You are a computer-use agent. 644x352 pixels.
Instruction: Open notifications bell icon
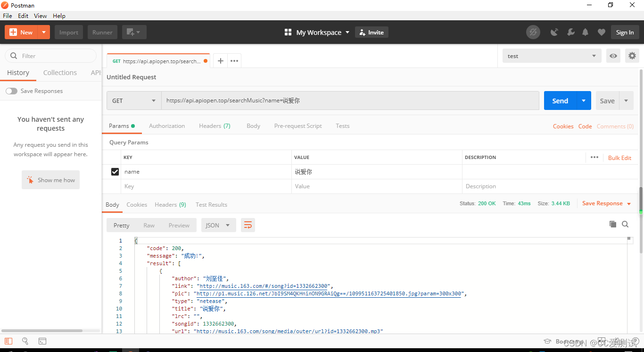(585, 32)
